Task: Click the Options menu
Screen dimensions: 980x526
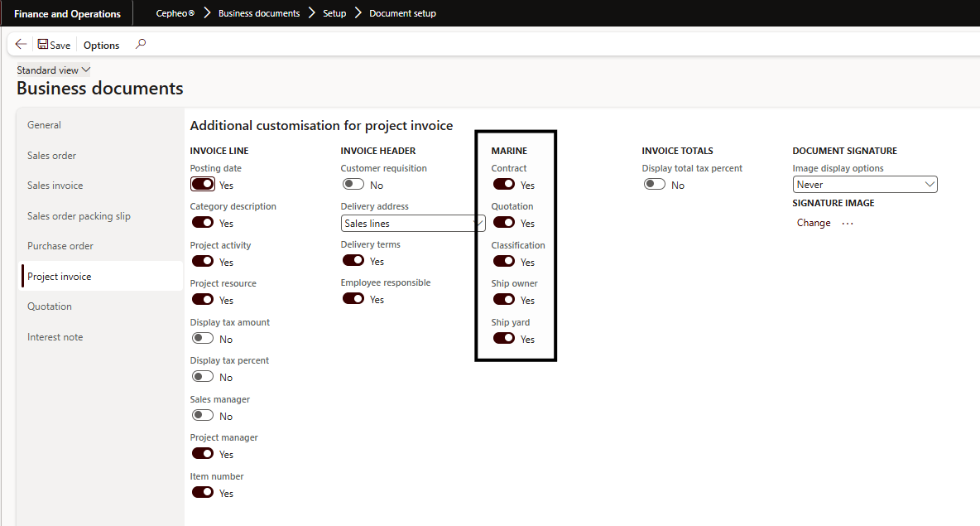Action: tap(101, 46)
